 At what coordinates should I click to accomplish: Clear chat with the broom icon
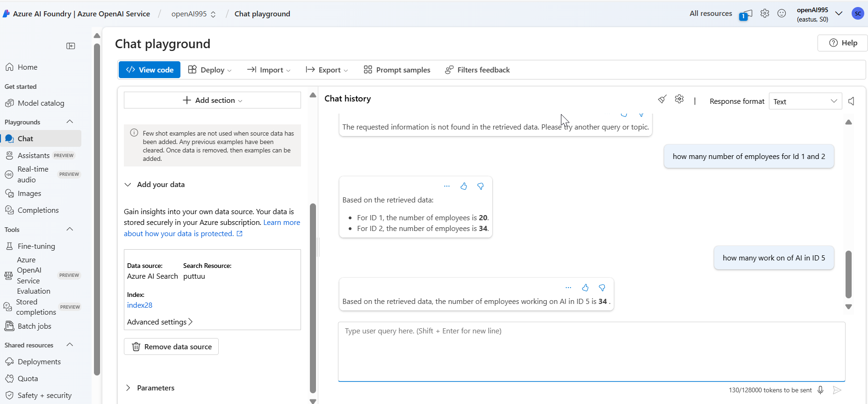662,99
